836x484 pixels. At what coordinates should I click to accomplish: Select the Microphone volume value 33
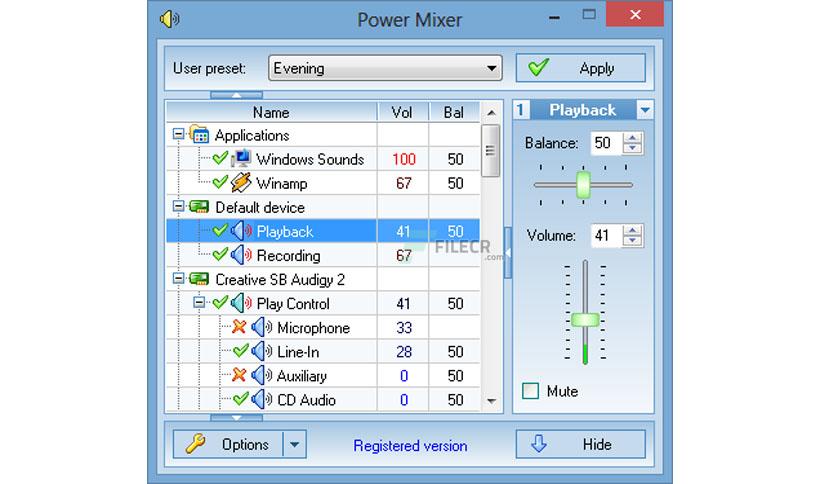click(404, 327)
